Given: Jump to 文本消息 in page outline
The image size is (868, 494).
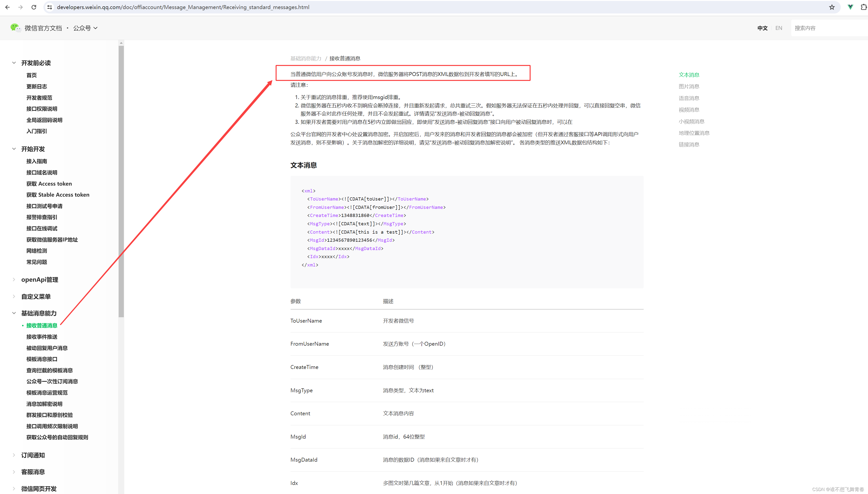Looking at the screenshot, I should tap(689, 75).
